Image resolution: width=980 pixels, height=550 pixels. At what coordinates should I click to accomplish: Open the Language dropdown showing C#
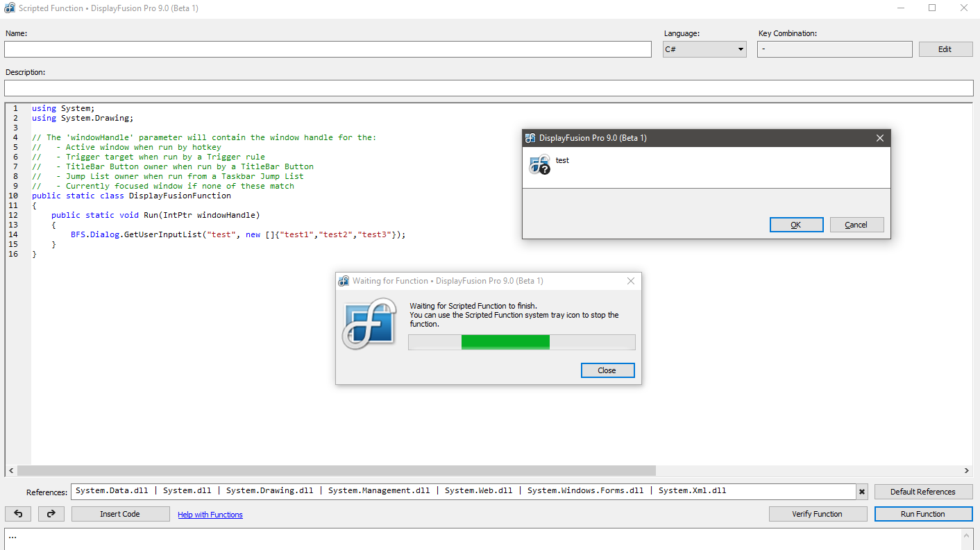(x=704, y=49)
